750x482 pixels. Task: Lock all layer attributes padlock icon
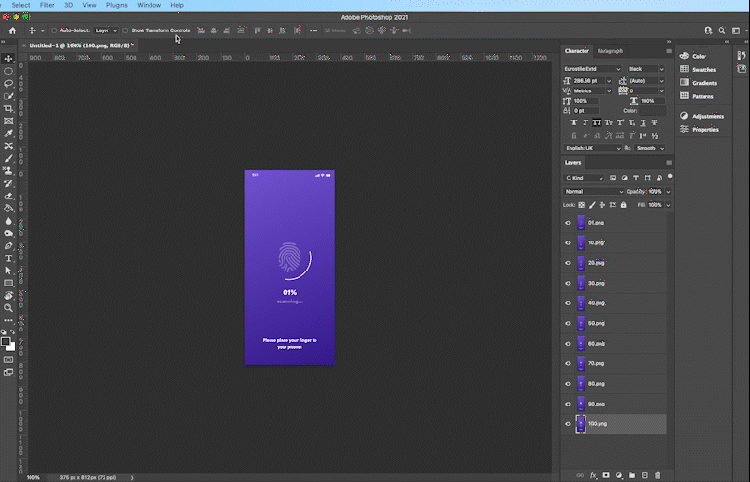tap(623, 205)
